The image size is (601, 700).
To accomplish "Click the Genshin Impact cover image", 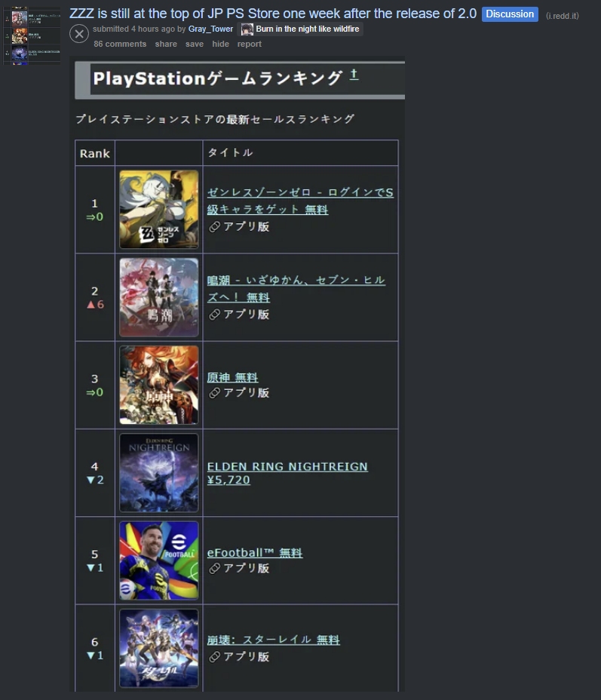I will (159, 385).
